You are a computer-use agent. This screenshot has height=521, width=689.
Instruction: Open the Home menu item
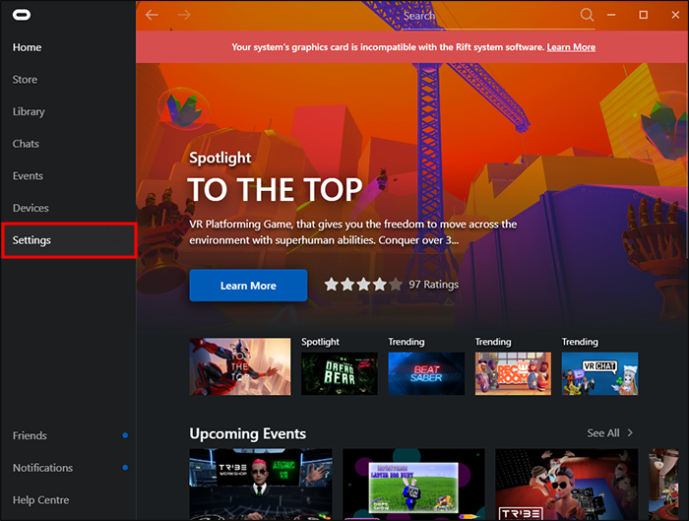(27, 47)
